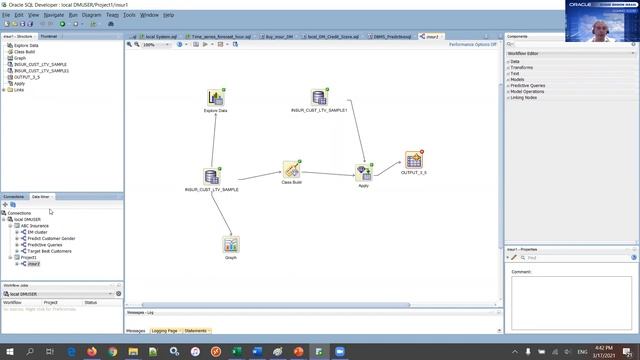Select the INSUR_CUST_LTV_SAMPLE1 data source node

pos(319,98)
